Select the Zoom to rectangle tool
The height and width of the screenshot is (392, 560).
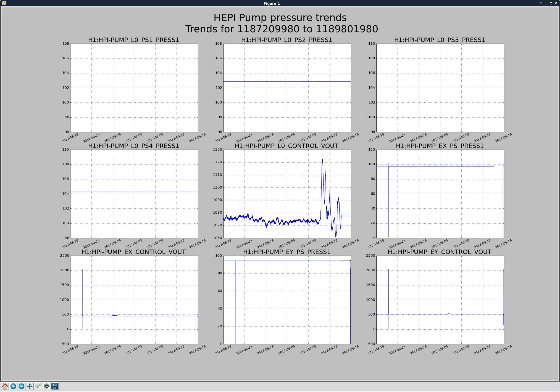[x=38, y=386]
